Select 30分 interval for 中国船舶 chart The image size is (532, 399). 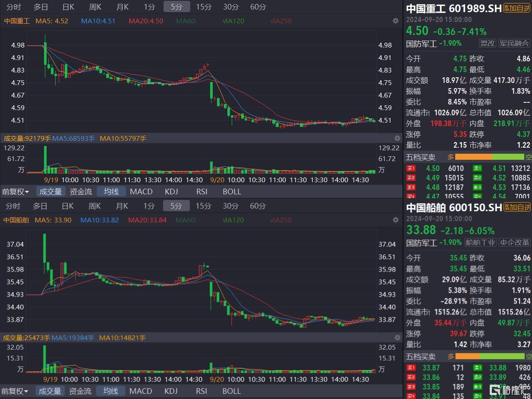coord(231,206)
